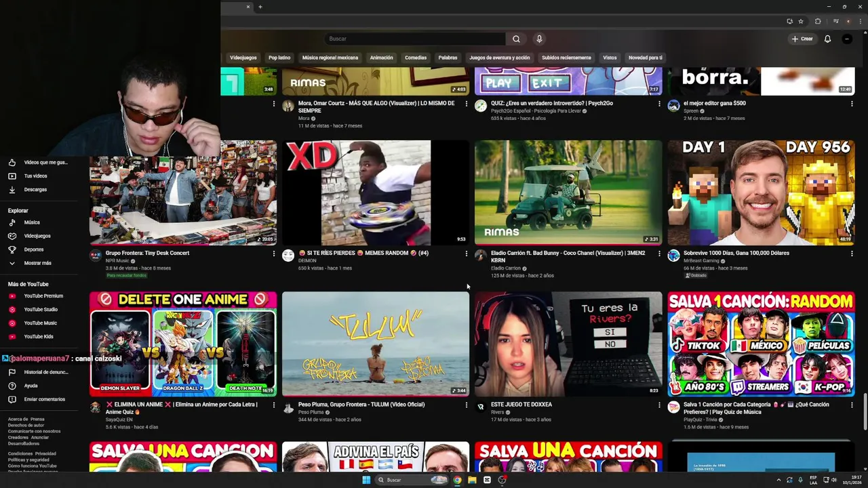Open Chrome from Windows taskbar
The image size is (868, 488).
click(457, 480)
